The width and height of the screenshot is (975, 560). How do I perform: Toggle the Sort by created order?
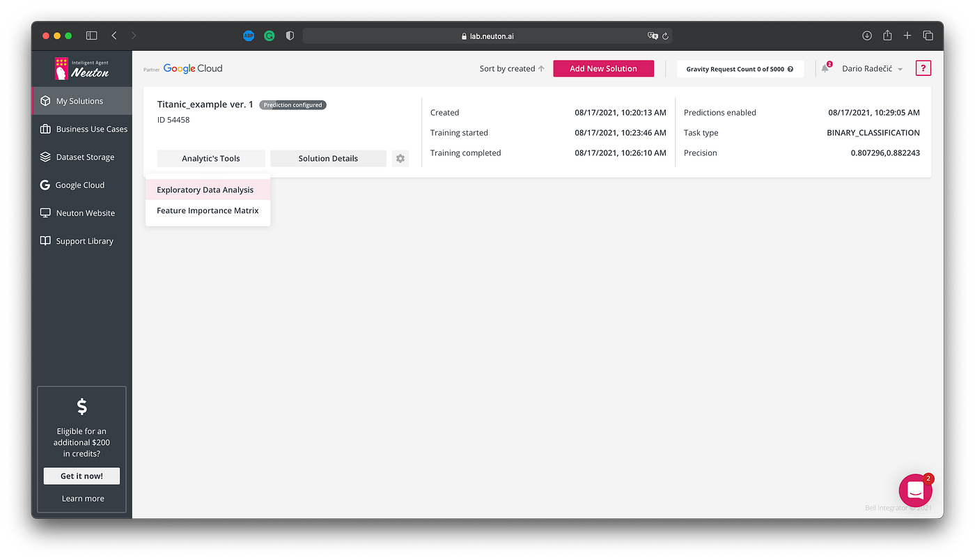511,68
